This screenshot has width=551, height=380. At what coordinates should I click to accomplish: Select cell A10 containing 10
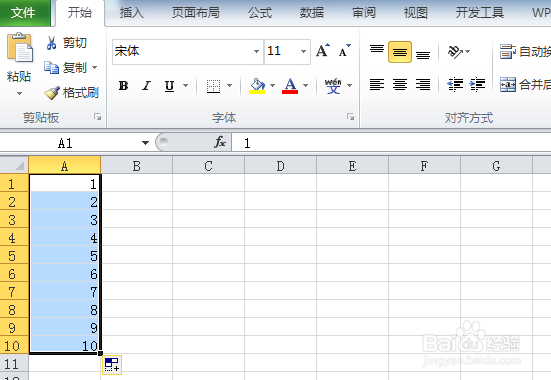click(65, 345)
